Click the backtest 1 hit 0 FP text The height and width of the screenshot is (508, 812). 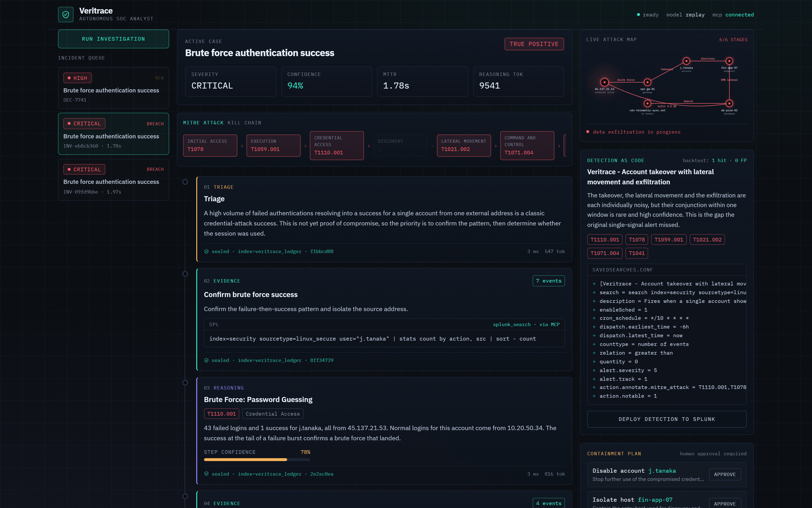(714, 161)
